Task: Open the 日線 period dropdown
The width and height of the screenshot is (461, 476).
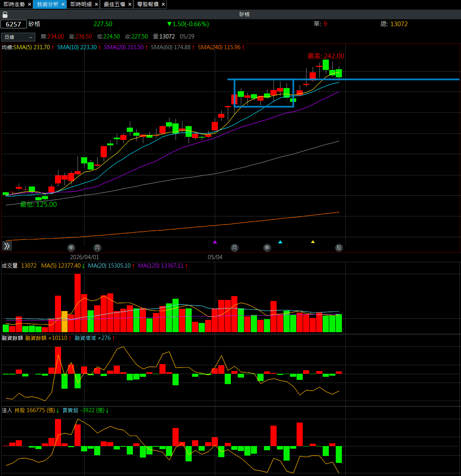Action: tap(18, 37)
